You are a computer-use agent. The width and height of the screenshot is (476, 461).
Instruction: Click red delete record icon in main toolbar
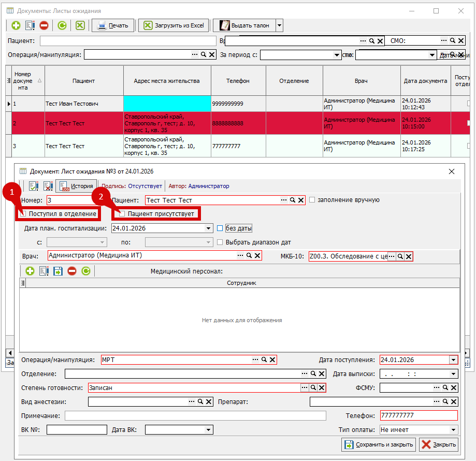pyautogui.click(x=44, y=25)
